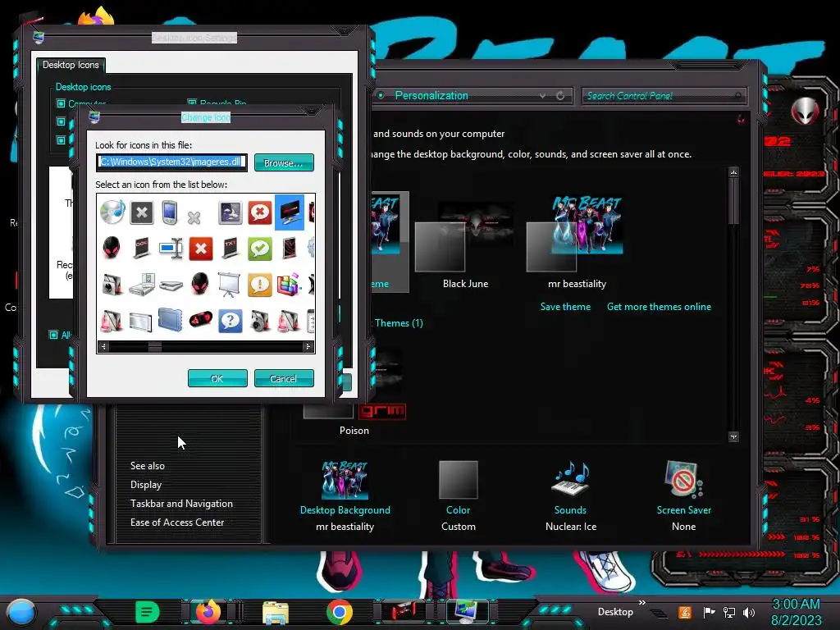The image size is (840, 630).
Task: Click themes list scroll down arrow
Action: [x=734, y=436]
